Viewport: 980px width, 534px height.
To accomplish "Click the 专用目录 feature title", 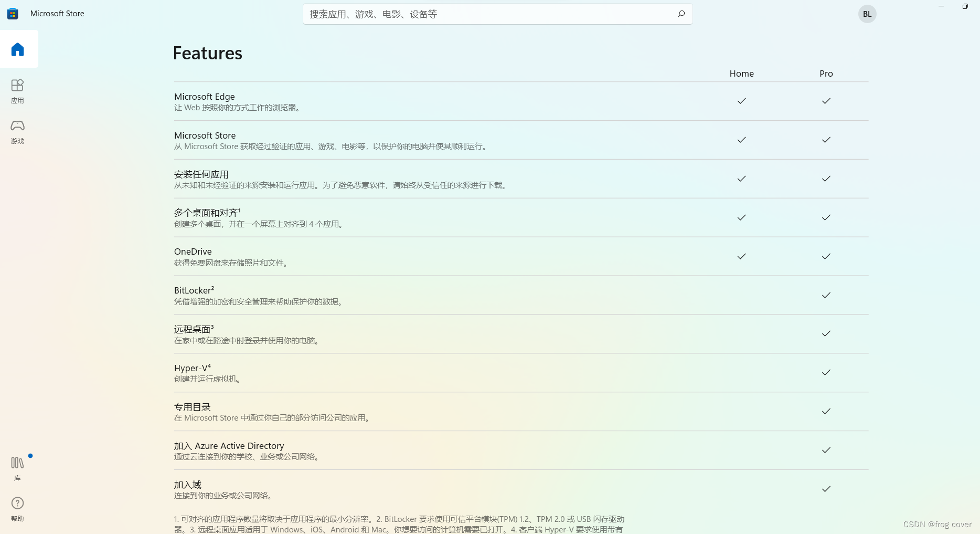I will tap(193, 407).
